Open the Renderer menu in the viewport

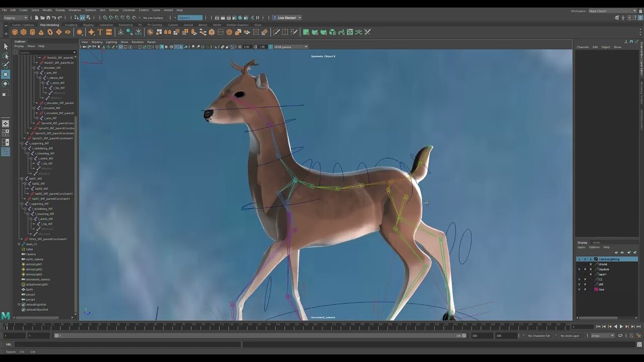click(x=137, y=42)
